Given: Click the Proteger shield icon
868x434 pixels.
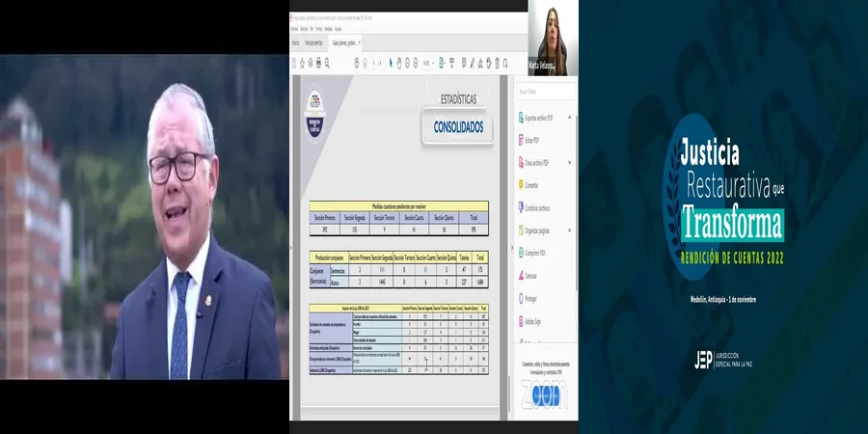Looking at the screenshot, I should [x=521, y=298].
